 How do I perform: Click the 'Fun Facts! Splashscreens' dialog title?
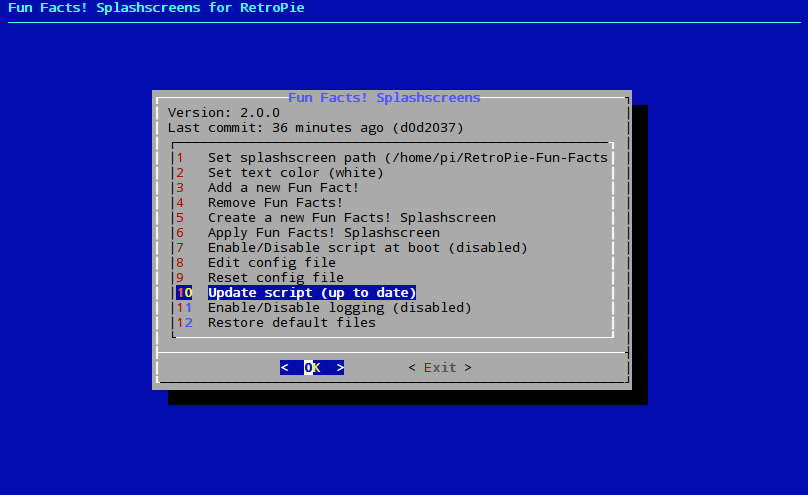[x=384, y=97]
